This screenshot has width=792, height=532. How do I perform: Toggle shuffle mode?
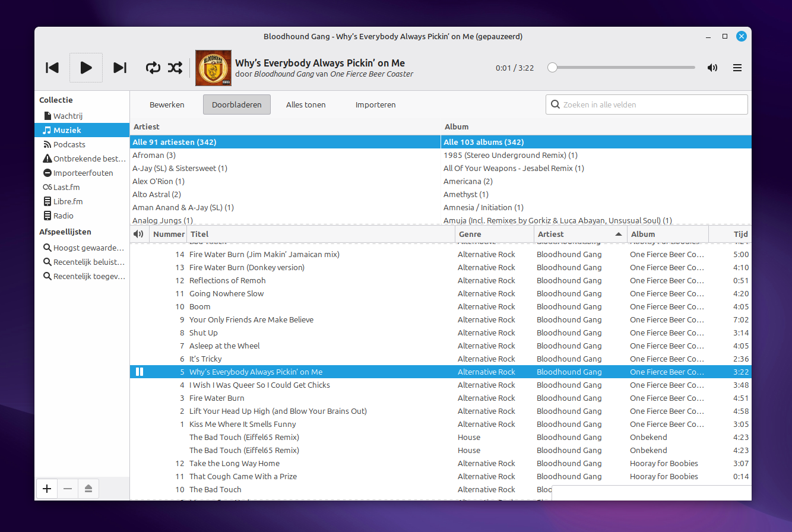[175, 68]
